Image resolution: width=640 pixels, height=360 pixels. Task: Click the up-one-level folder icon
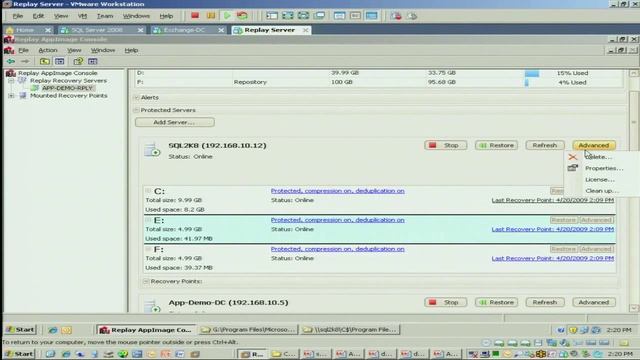(44, 61)
